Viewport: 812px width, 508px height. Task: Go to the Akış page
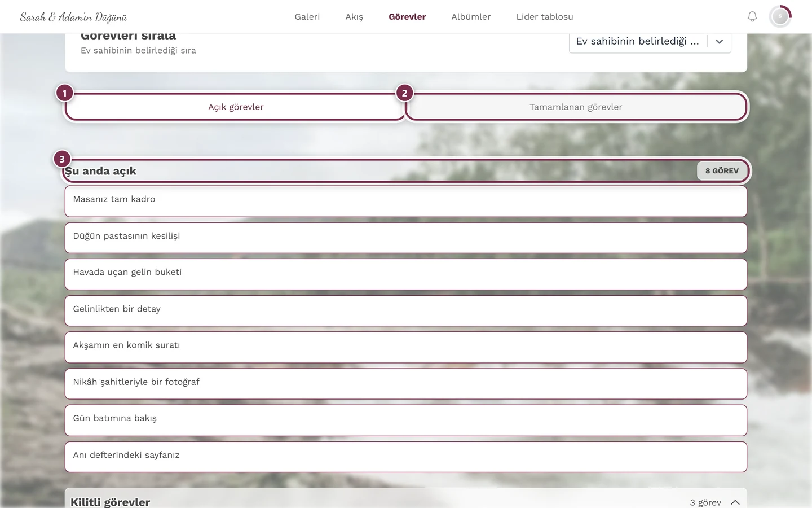pos(354,17)
